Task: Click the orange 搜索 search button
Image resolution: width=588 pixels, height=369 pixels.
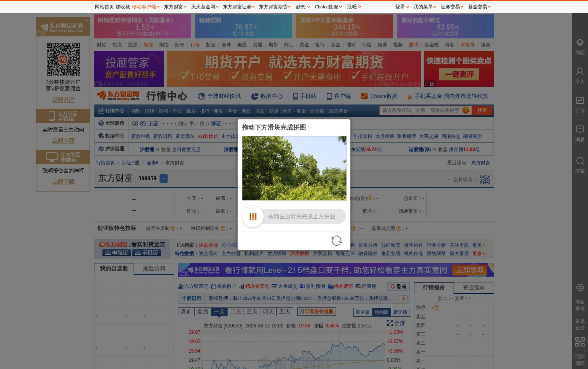Action: (x=482, y=110)
